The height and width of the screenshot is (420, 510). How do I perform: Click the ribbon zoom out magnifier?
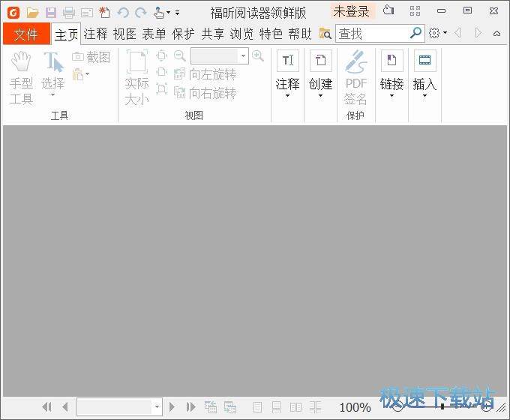click(x=179, y=56)
